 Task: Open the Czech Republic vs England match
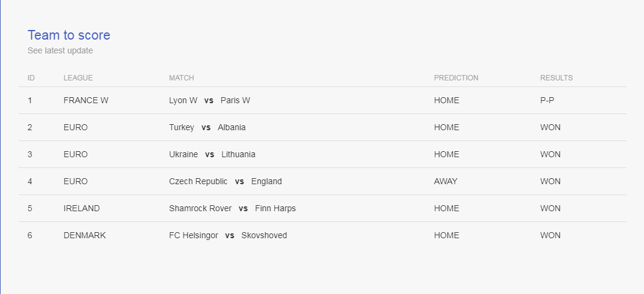(225, 181)
